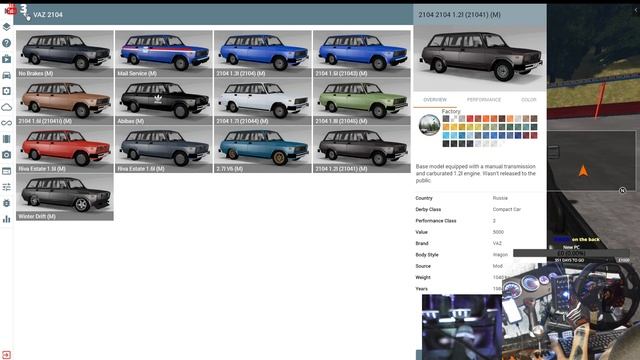
Task: Click the Weight row label
Action: point(423,278)
